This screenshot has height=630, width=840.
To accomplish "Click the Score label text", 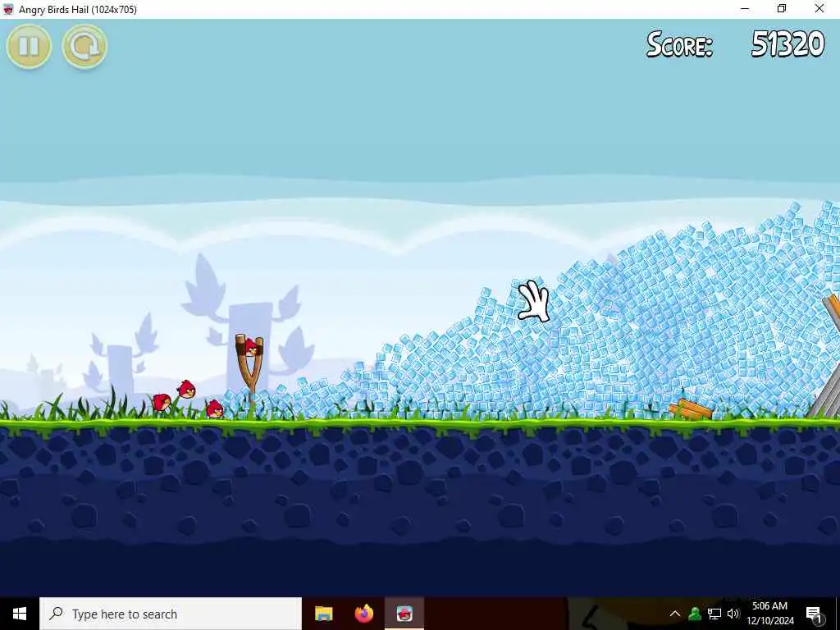I will [x=679, y=44].
